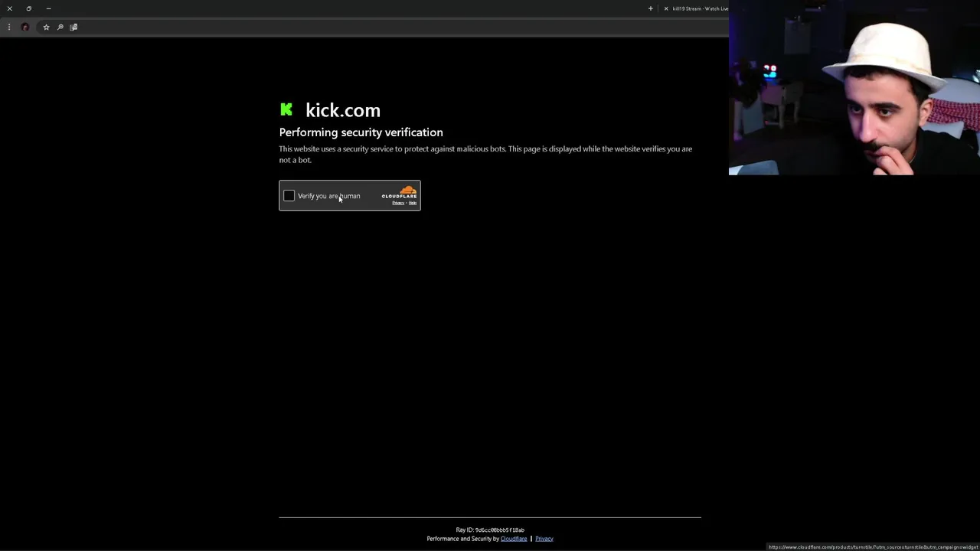980x551 pixels.
Task: Click the Cloudflare logo in the widget
Action: 400,192
